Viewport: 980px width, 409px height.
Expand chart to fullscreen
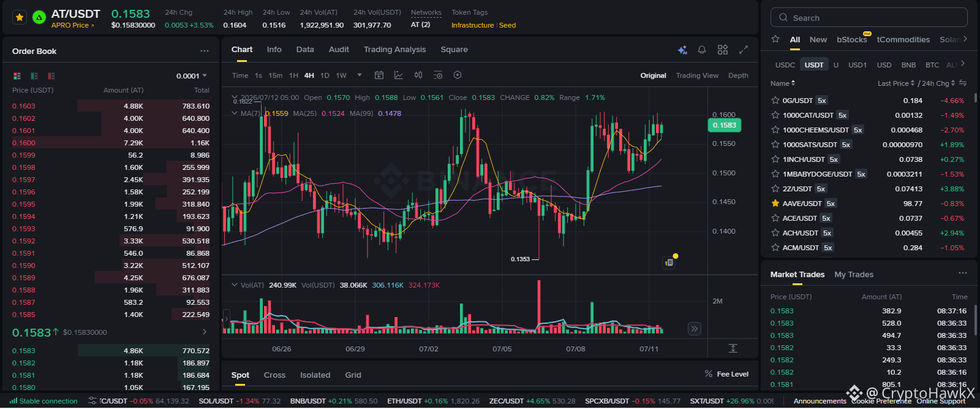click(x=744, y=50)
